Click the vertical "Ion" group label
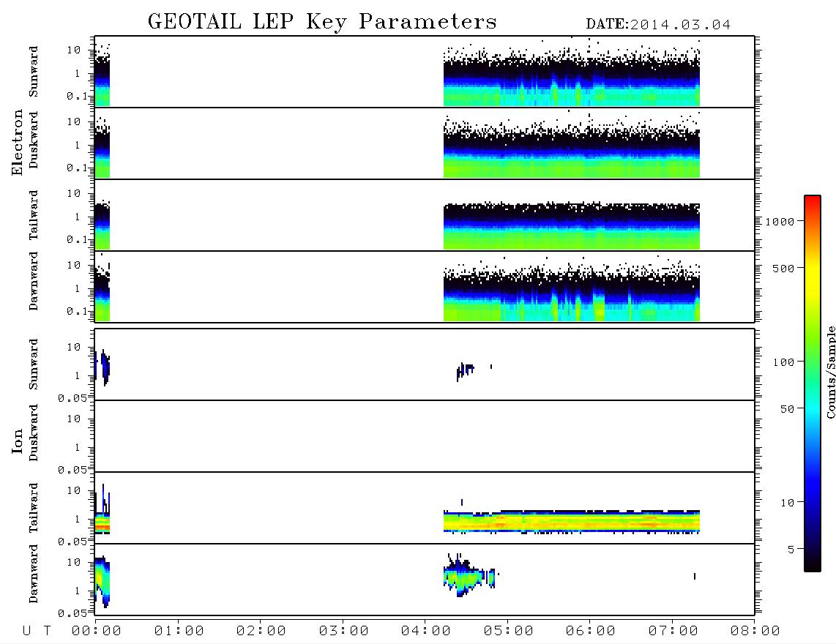The height and width of the screenshot is (644, 836). point(18,441)
